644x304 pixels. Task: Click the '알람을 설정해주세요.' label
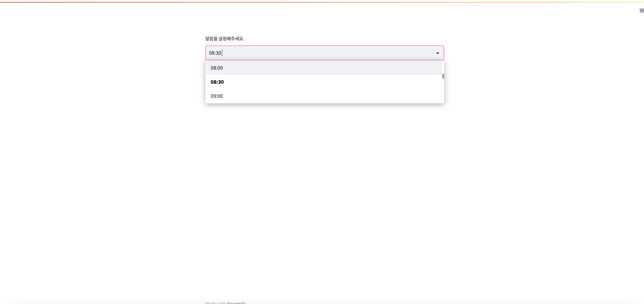(x=224, y=39)
